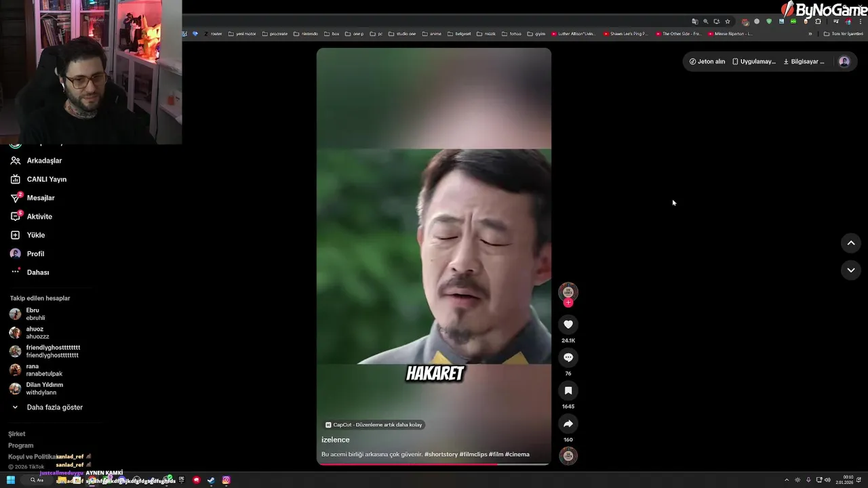This screenshot has width=868, height=488.
Task: Open the profile avatar in the top right pill
Action: click(x=844, y=62)
